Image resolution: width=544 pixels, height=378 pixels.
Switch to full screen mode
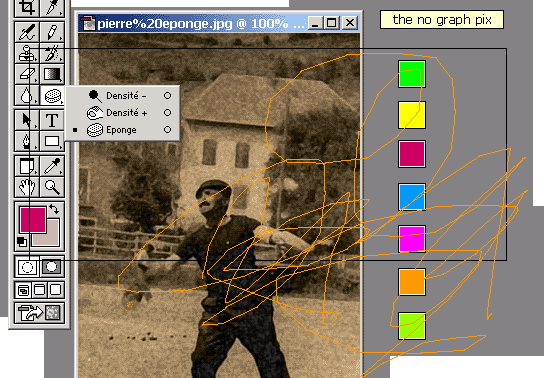pos(56,290)
